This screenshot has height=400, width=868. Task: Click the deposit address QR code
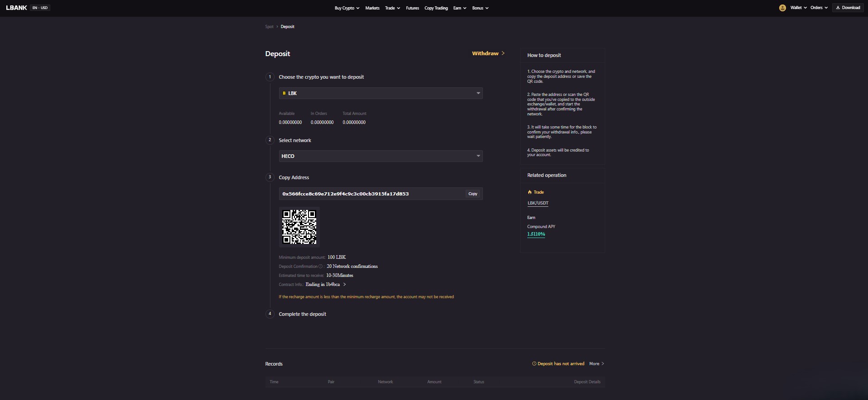(x=299, y=227)
